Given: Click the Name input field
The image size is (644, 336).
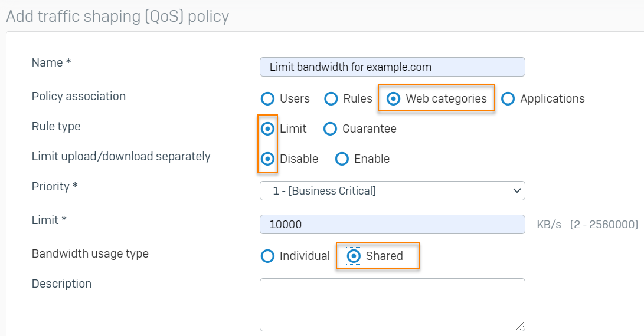Looking at the screenshot, I should pyautogui.click(x=392, y=67).
